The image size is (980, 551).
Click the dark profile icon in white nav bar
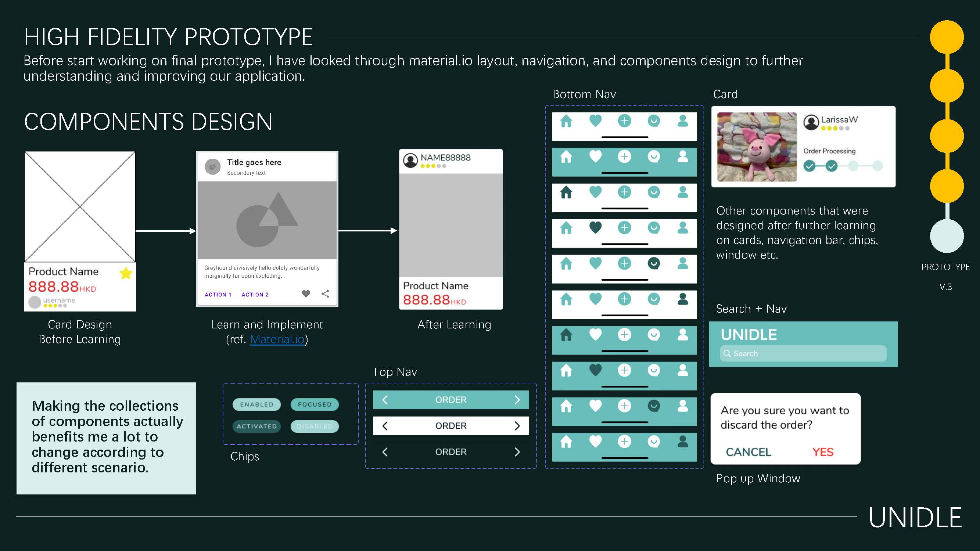pos(683,299)
